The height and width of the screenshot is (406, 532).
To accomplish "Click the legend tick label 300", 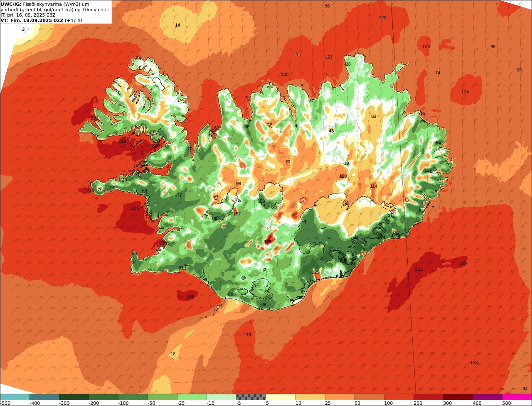I will click(448, 403).
